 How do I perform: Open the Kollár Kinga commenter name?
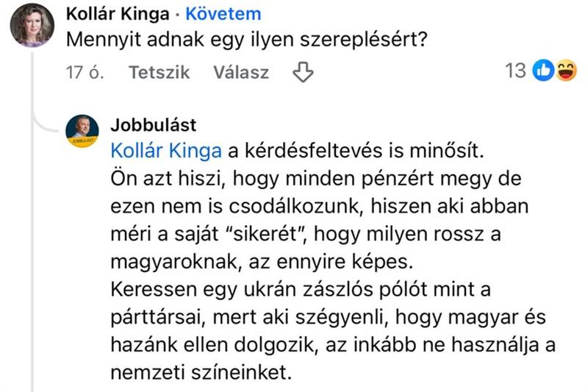118,14
